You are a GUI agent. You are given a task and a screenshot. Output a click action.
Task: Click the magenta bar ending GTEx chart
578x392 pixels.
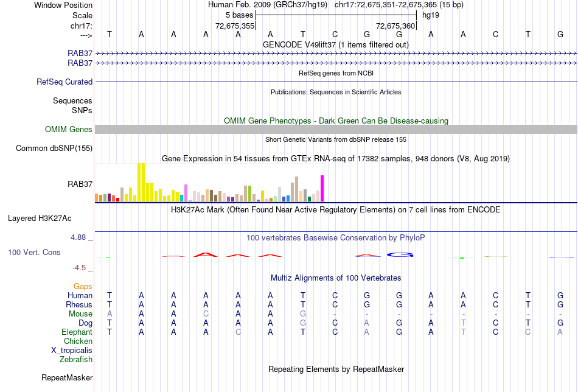[322, 189]
